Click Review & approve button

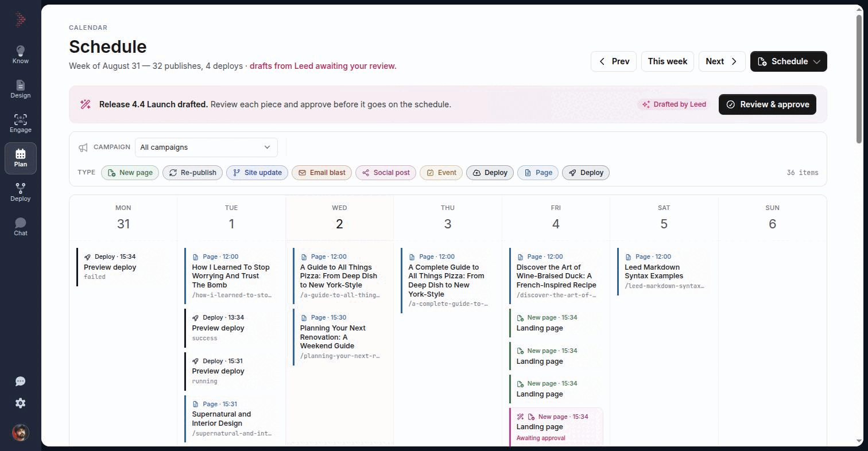pyautogui.click(x=768, y=104)
